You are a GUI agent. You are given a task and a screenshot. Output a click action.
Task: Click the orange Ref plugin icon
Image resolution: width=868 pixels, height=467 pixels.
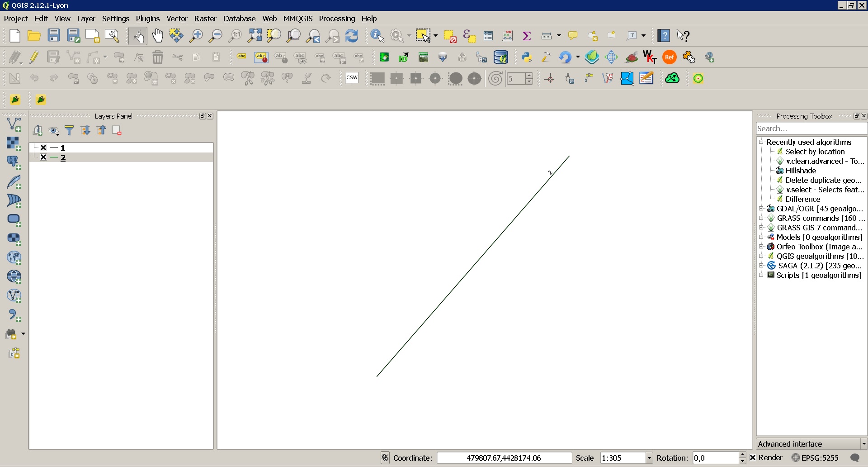670,57
